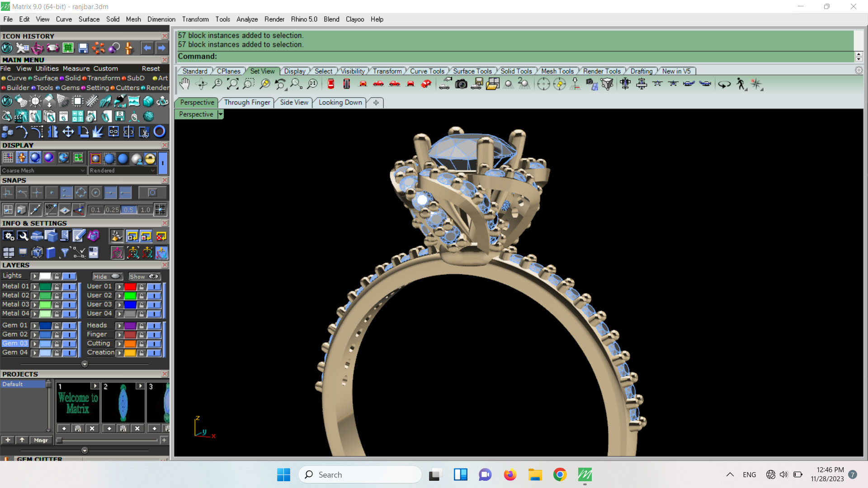The image size is (868, 488).
Task: Open the Coarse Mesh dropdown
Action: coord(83,171)
